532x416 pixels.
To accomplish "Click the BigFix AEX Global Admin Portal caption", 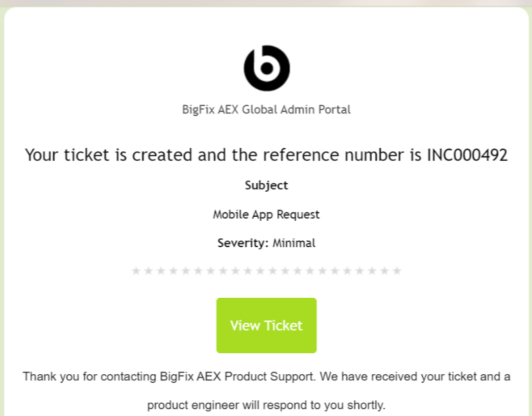I will [266, 109].
